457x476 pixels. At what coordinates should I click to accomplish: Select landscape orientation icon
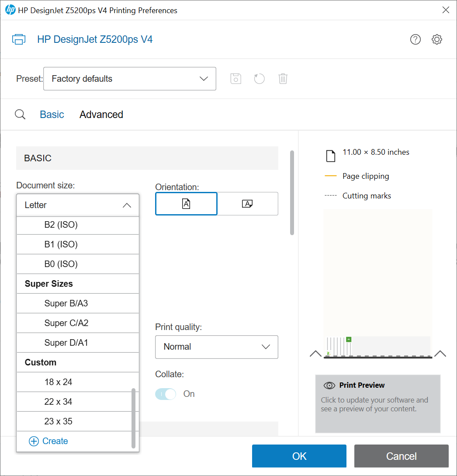click(248, 204)
